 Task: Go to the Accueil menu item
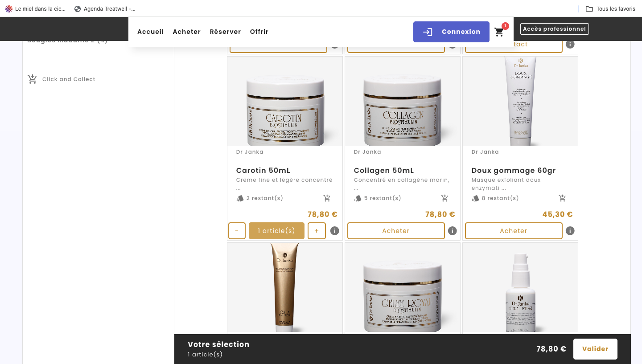(x=151, y=32)
